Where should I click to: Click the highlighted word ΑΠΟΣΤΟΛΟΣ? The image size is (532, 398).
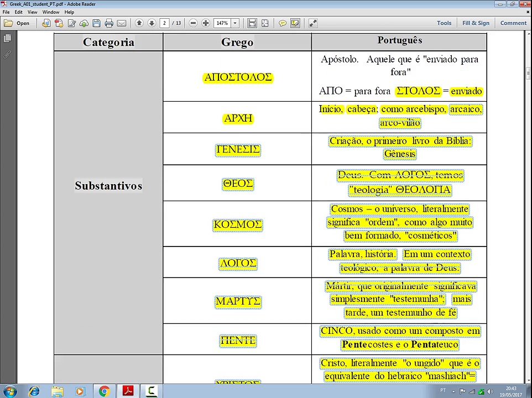click(238, 77)
